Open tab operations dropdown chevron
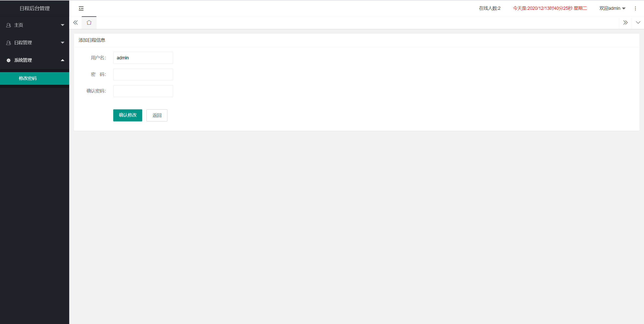This screenshot has height=324, width=644. (638, 23)
